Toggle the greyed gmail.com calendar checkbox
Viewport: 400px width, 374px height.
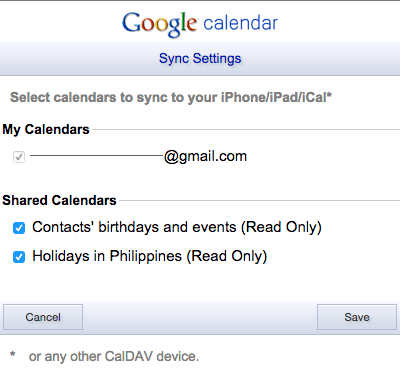coord(19,156)
